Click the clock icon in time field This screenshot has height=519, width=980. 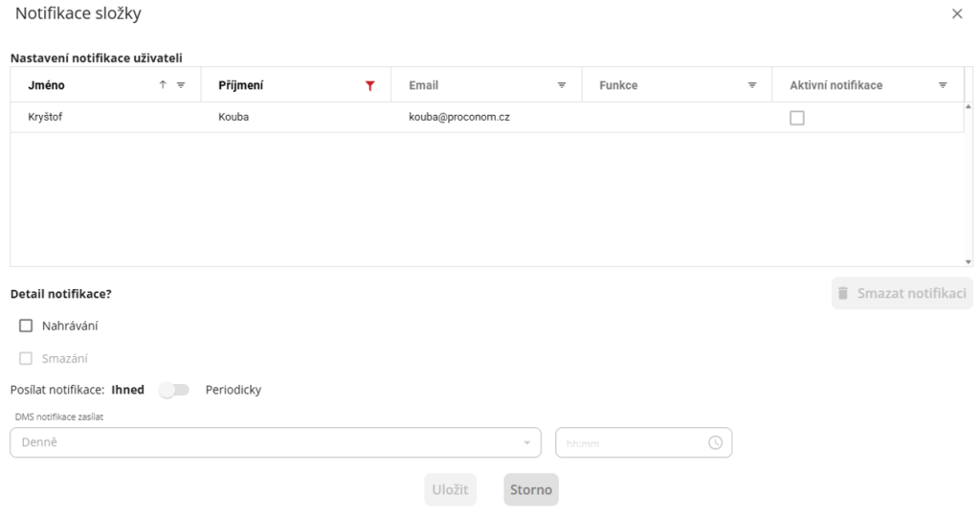[x=715, y=442]
